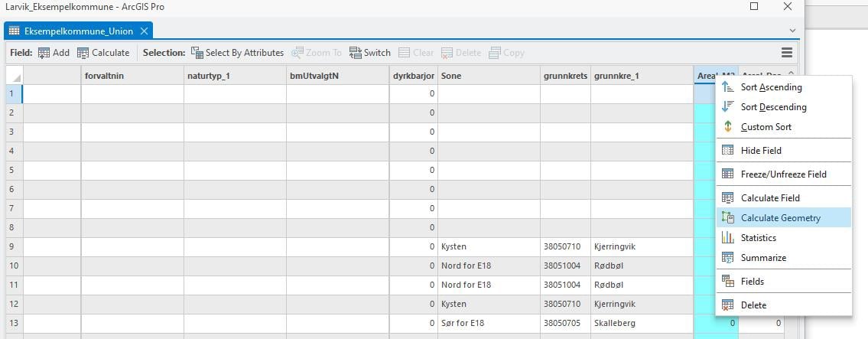Close the Eksempelkommune_Union tab
Image resolution: width=868 pixels, height=339 pixels.
click(144, 31)
